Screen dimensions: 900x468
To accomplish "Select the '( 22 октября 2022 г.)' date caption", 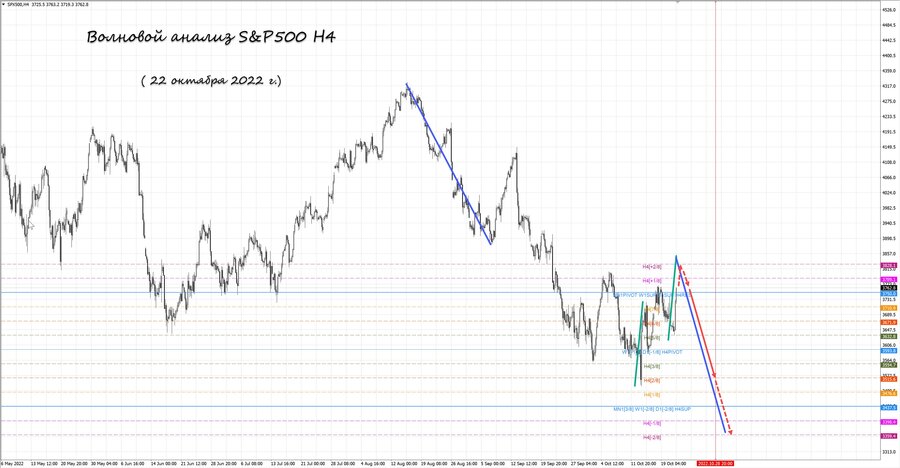I will coord(211,80).
